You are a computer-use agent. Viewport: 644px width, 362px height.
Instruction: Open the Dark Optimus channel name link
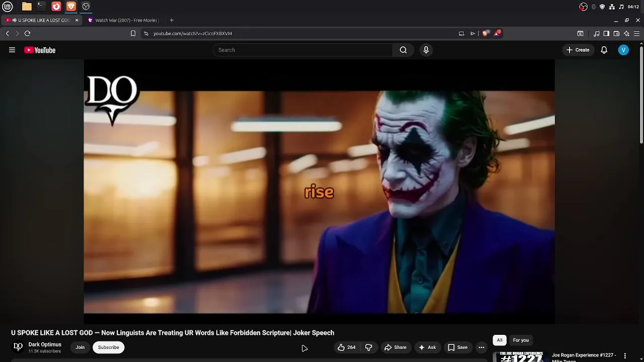click(x=45, y=344)
